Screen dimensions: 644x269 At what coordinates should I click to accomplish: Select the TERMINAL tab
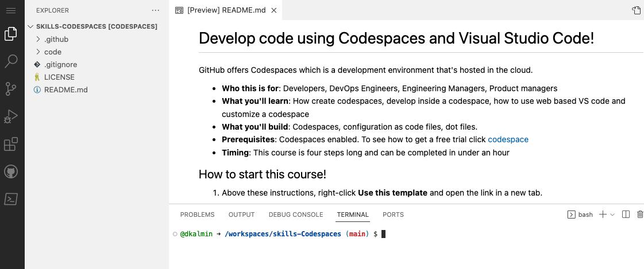click(353, 215)
